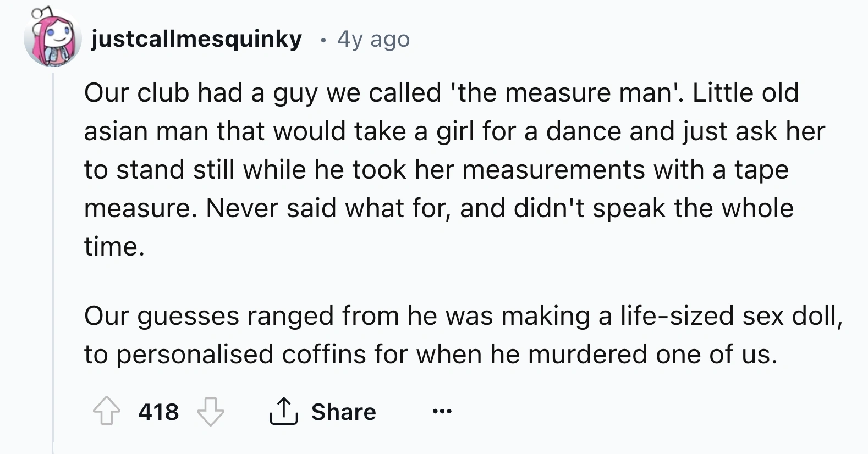868x454 pixels.
Task: Click the line starting 'to stand still while'
Action: tap(436, 169)
